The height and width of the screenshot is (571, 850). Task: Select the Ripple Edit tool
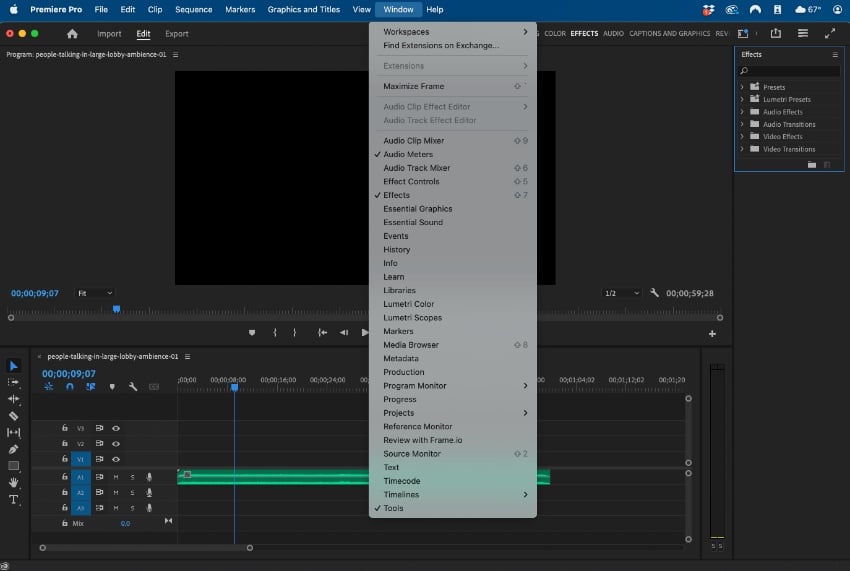click(14, 399)
